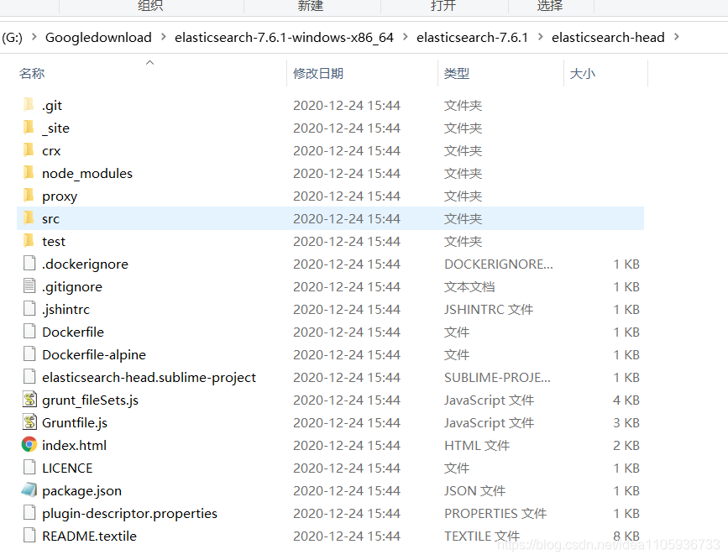Click the Dockerfile file icon
The width and height of the screenshot is (728, 560).
[29, 332]
